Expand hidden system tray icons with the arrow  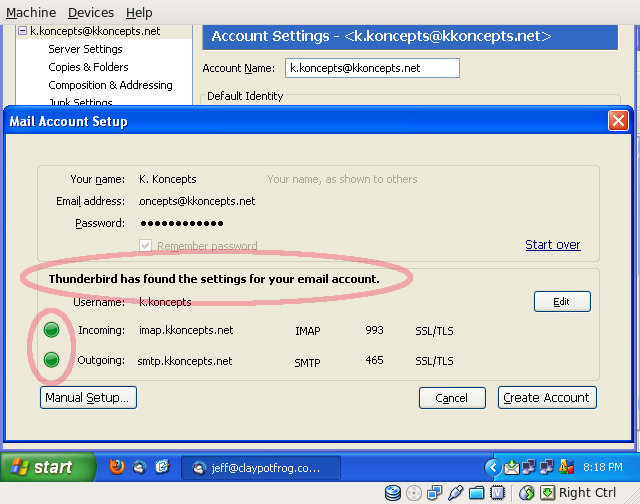(x=493, y=467)
